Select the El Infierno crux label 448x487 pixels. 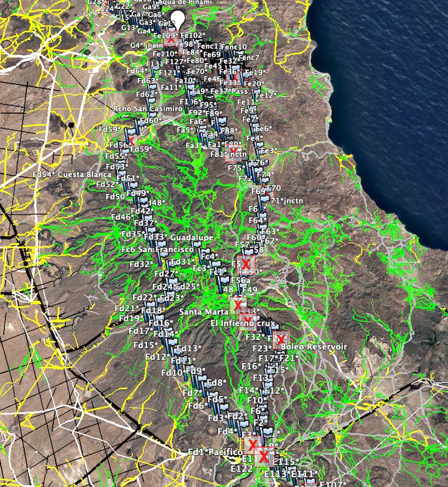click(x=240, y=324)
